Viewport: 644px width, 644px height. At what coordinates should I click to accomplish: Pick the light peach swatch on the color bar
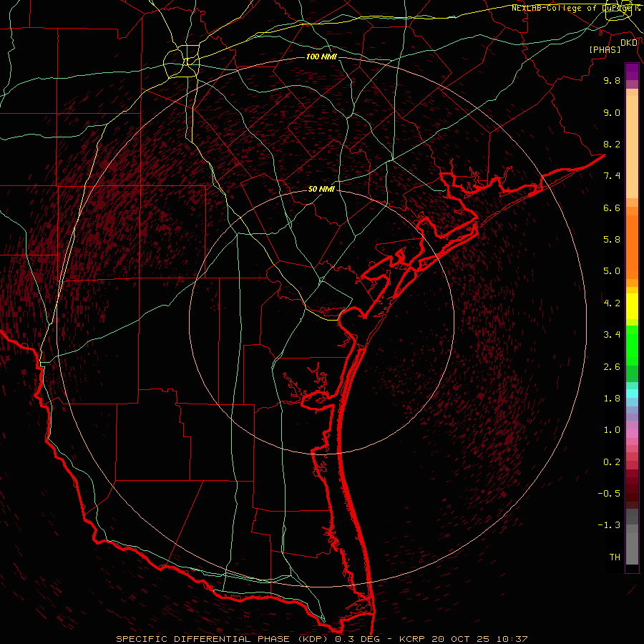[x=632, y=147]
